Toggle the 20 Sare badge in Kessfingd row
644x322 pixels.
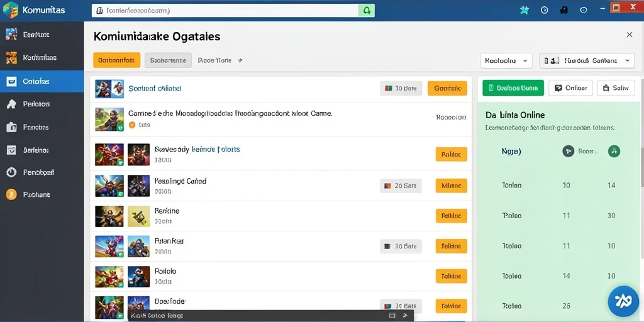[401, 186]
